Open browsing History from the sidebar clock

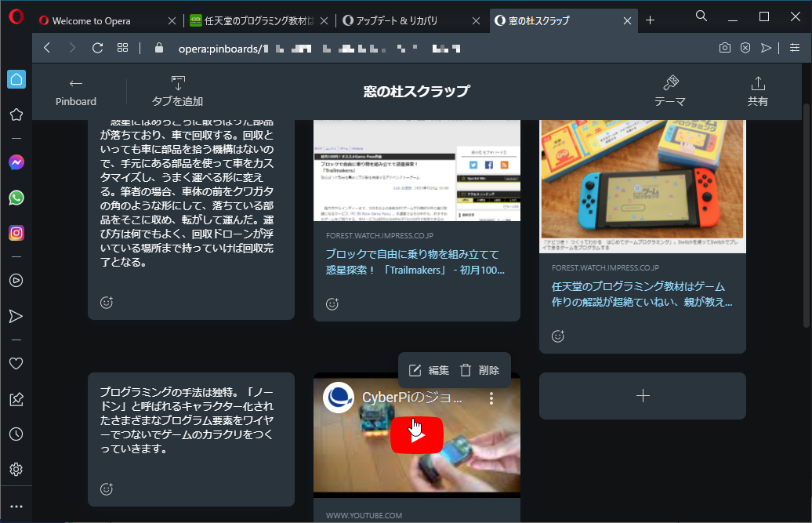click(x=16, y=434)
